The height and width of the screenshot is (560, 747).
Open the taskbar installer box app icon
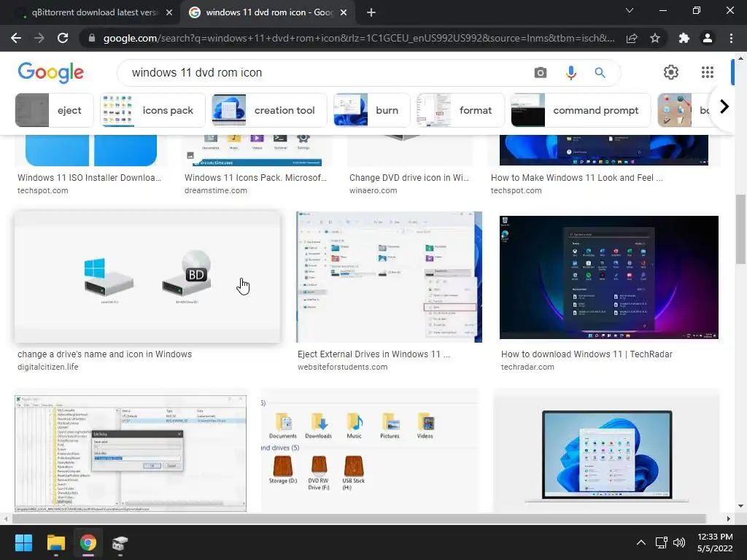[x=120, y=542]
